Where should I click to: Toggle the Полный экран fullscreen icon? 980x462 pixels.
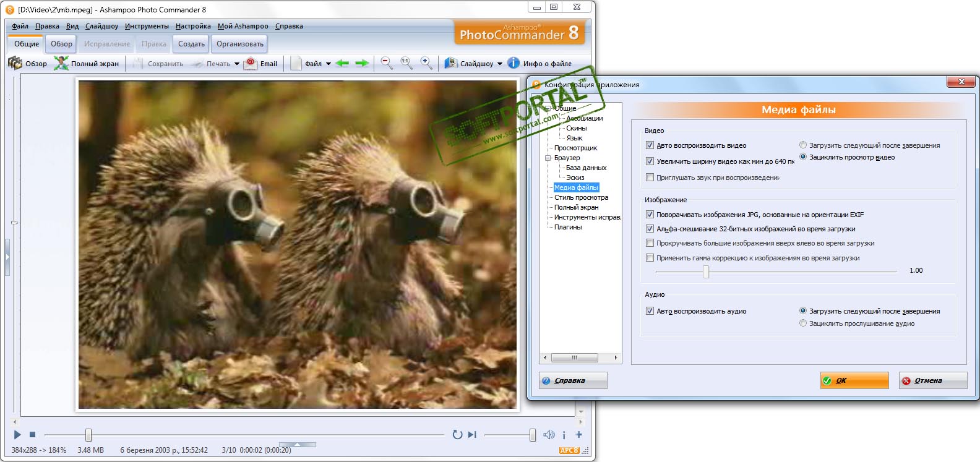(x=61, y=64)
